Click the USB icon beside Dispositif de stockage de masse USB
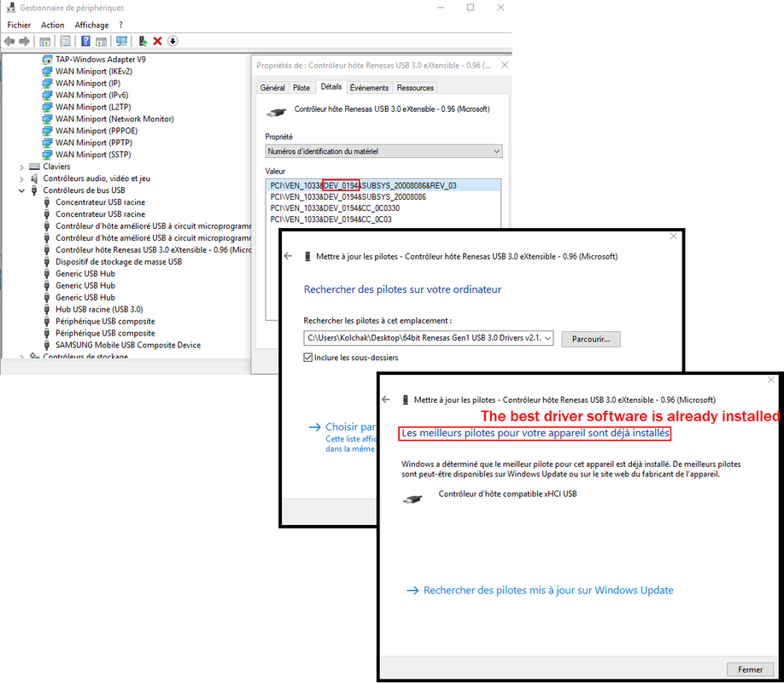 [x=46, y=262]
